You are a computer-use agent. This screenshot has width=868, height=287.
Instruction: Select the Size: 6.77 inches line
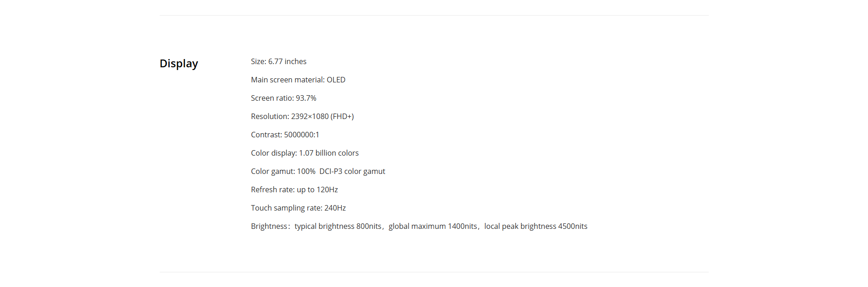click(279, 61)
